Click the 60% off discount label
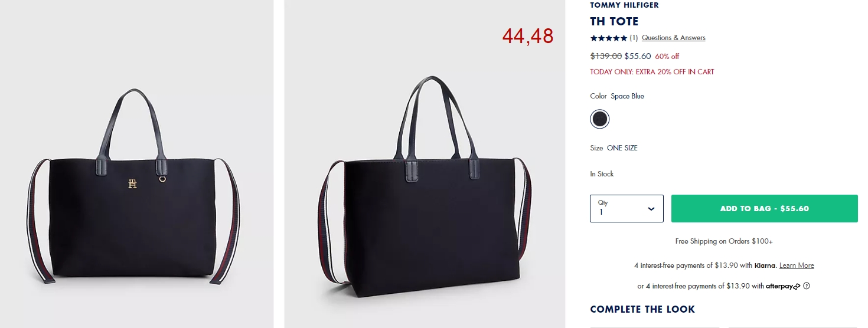This screenshot has width=868, height=328. tap(667, 57)
